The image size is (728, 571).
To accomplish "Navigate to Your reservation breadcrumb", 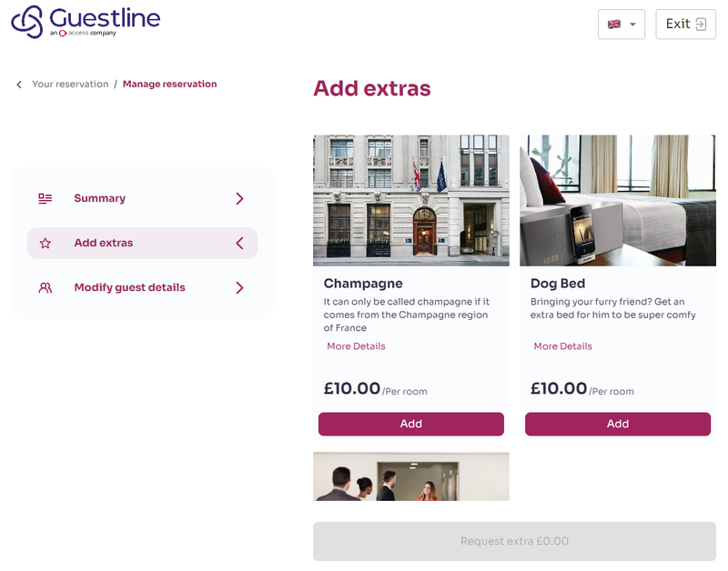I will (x=71, y=84).
